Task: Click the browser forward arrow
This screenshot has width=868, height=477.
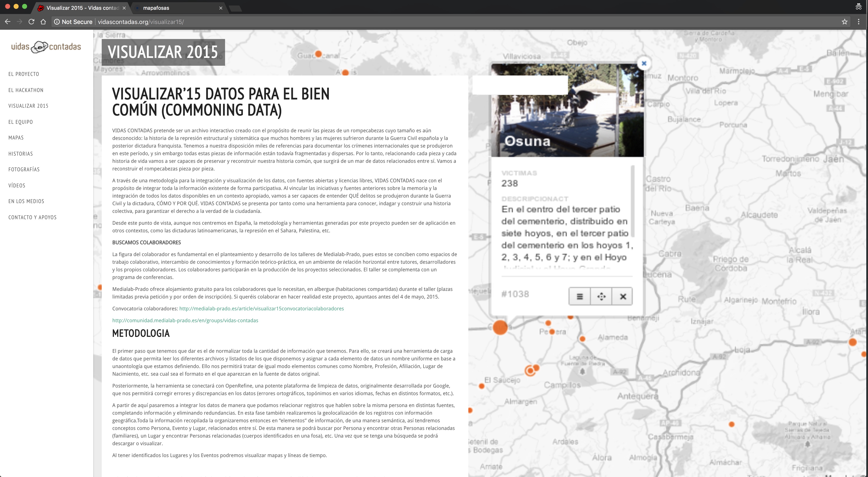Action: point(19,22)
